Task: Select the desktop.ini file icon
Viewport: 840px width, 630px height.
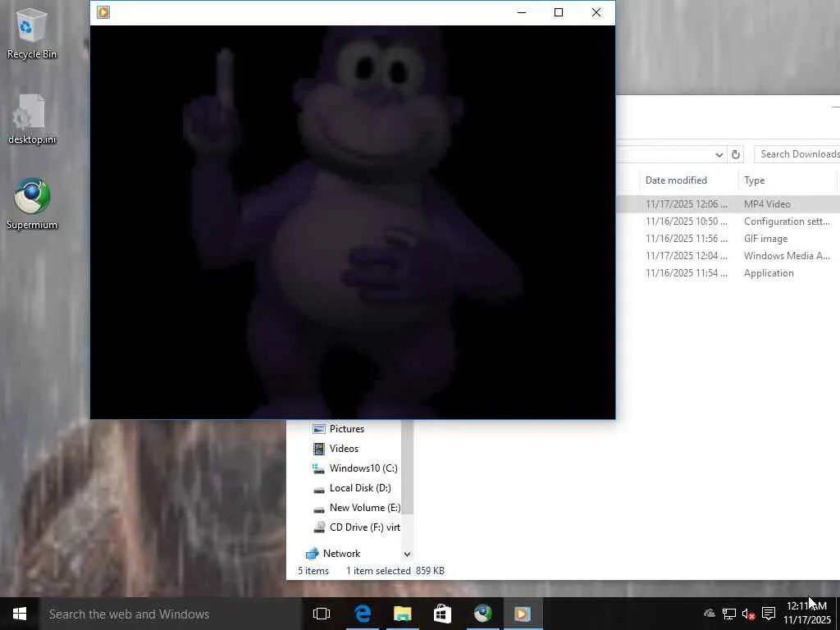Action: coord(32,120)
